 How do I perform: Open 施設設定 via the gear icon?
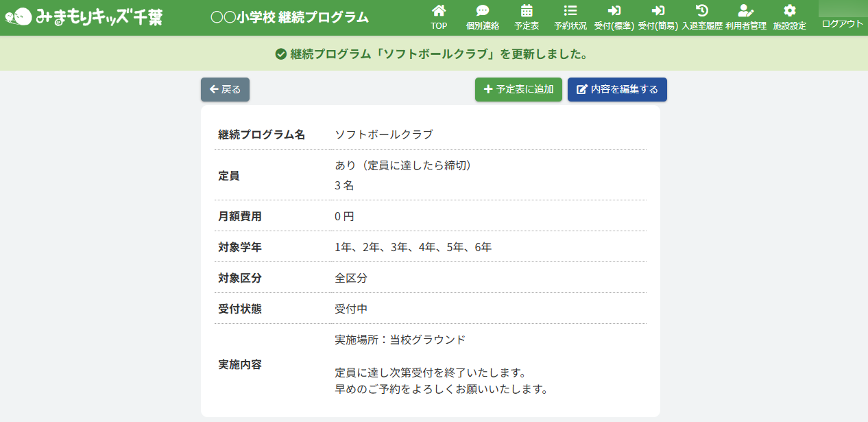click(x=790, y=11)
